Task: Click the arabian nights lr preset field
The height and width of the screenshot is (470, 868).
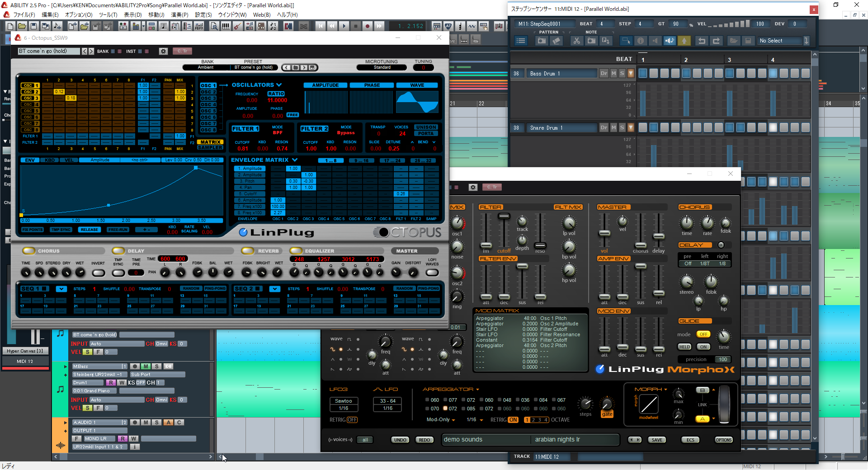Action: coord(574,439)
